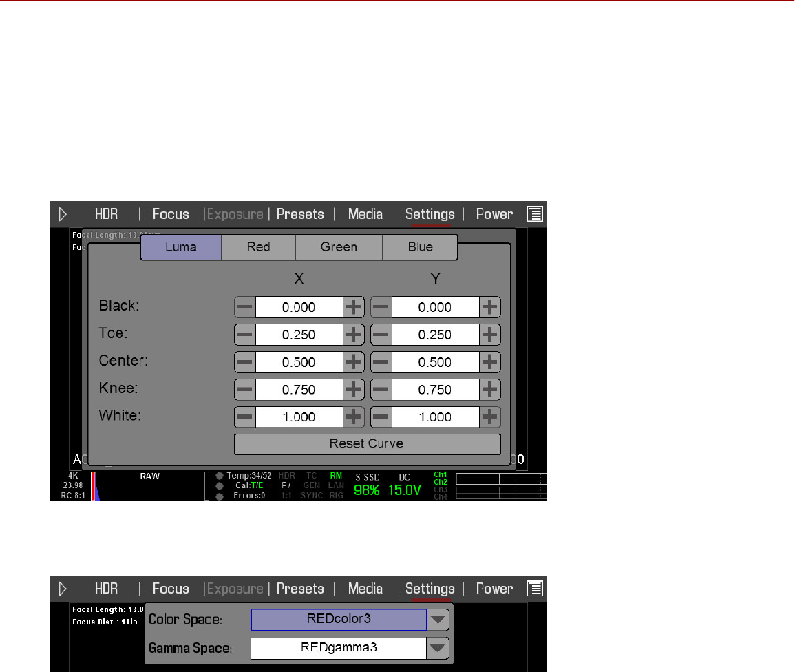
Task: Increase Toe X value with plus
Action: 353,334
